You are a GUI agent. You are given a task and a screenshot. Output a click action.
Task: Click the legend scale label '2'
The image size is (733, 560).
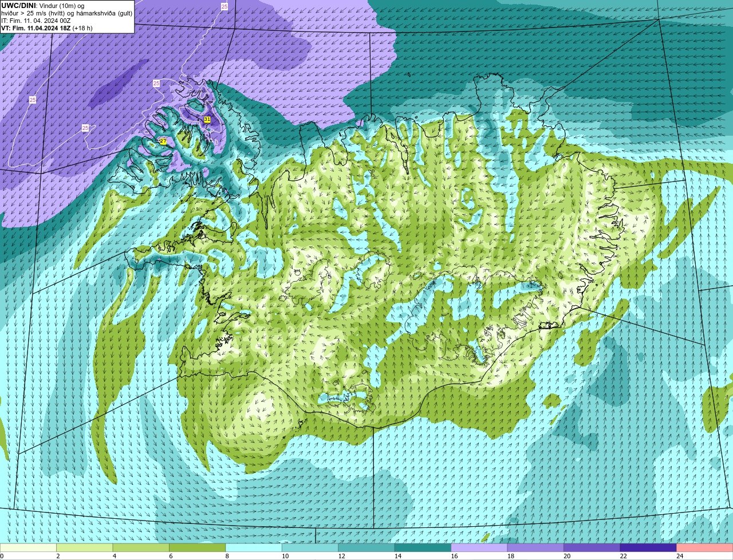pyautogui.click(x=58, y=556)
